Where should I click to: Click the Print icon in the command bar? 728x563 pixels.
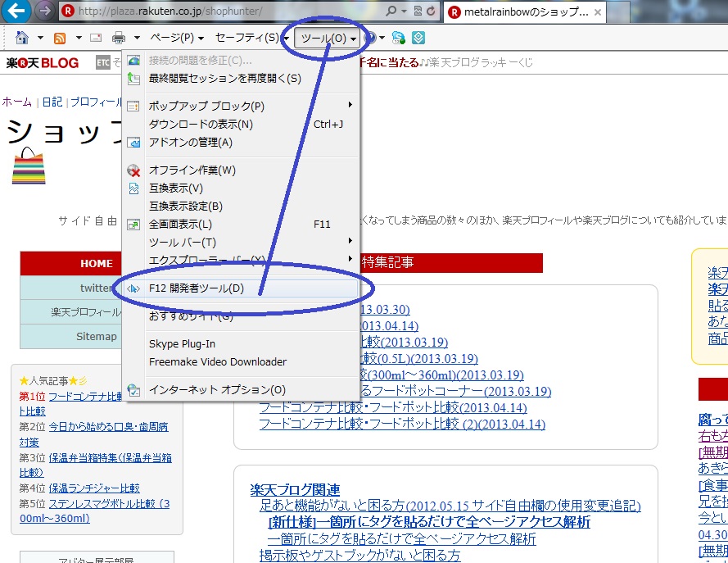(119, 38)
